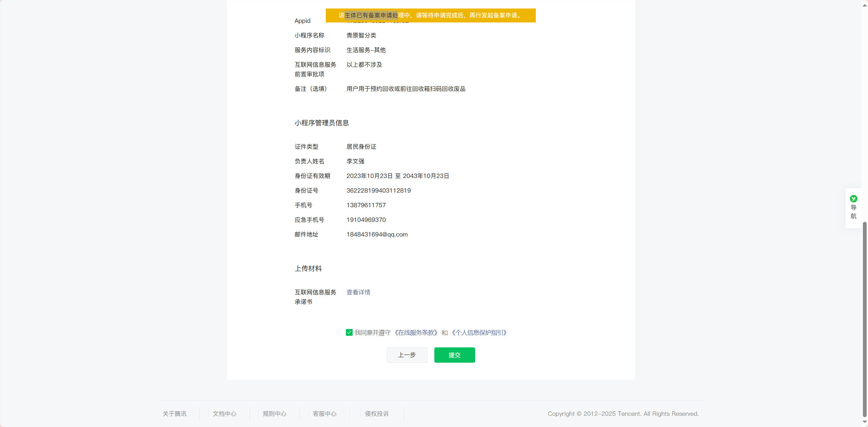Open 查看详情 for the commitment letter

point(358,292)
